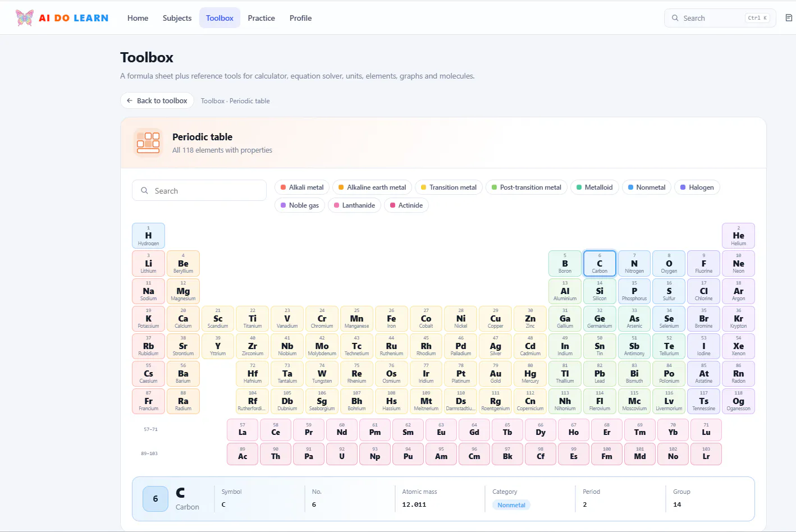Viewport: 796px width, 532px height.
Task: Toggle the Post-transition metal filter
Action: (527, 187)
